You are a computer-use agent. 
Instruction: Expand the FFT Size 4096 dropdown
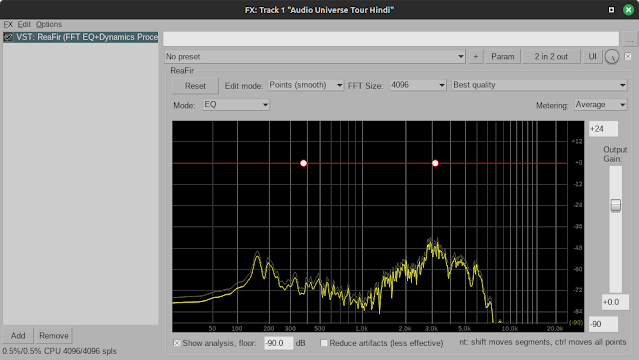coord(418,85)
